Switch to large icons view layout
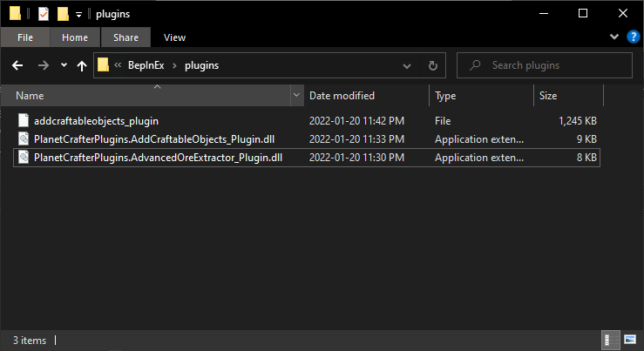The height and width of the screenshot is (351, 644). [630, 338]
